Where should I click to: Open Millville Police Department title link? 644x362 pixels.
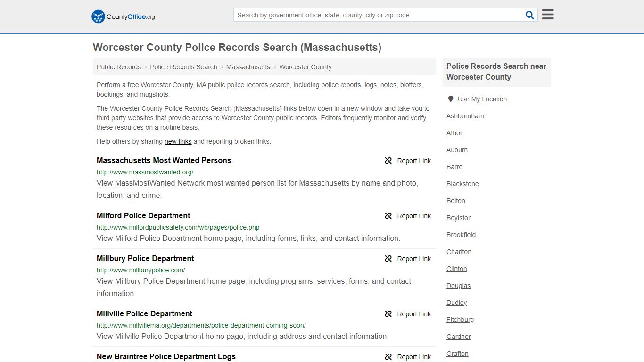[x=144, y=313]
